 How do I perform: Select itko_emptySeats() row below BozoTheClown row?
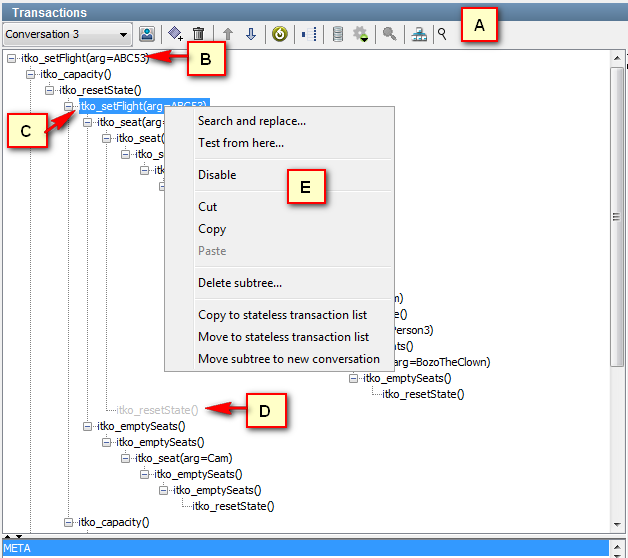click(x=407, y=378)
